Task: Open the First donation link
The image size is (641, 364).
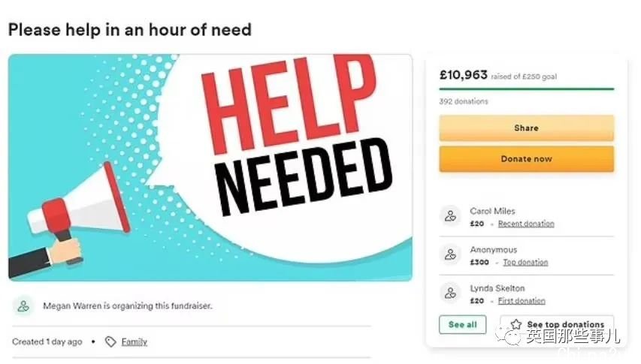Action: (522, 301)
